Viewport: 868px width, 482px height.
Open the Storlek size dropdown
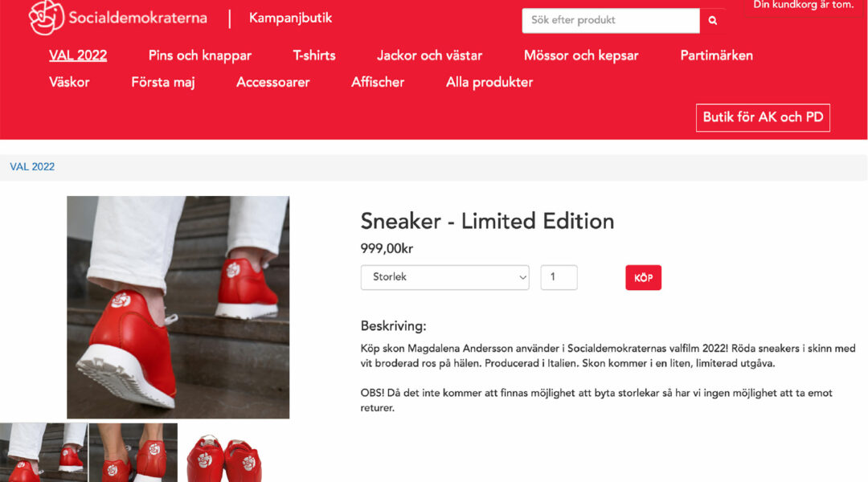tap(444, 277)
